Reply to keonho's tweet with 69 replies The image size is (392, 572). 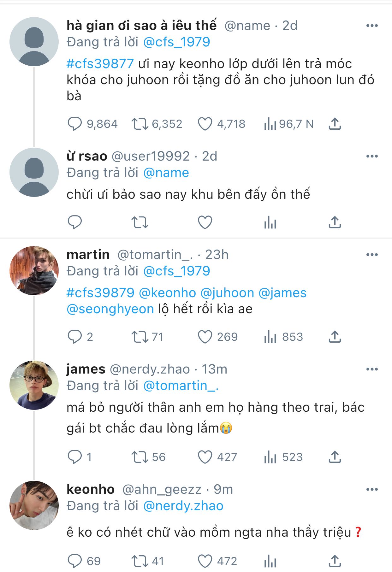pyautogui.click(x=75, y=561)
